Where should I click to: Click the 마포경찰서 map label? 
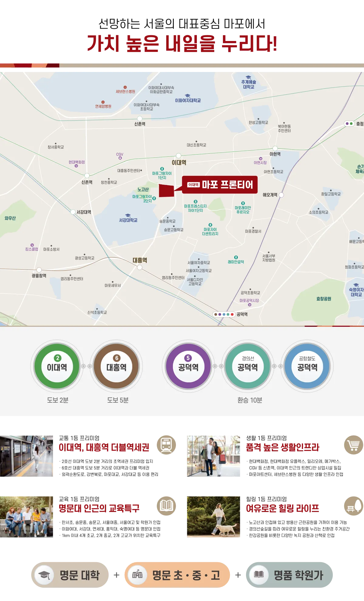pos(253,231)
